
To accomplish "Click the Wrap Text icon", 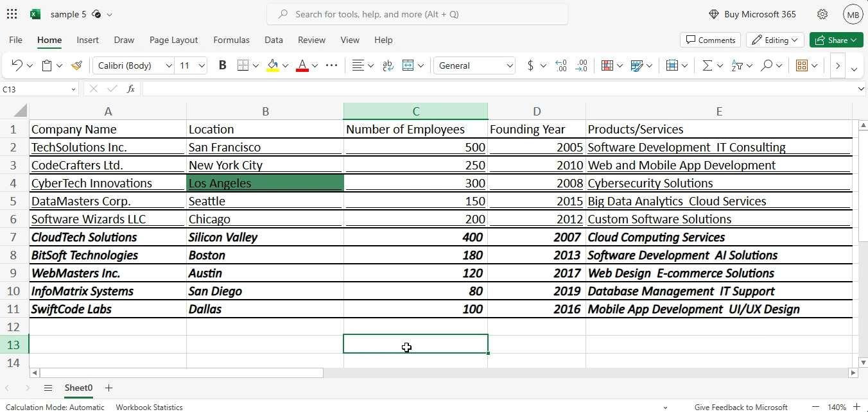I will (388, 65).
